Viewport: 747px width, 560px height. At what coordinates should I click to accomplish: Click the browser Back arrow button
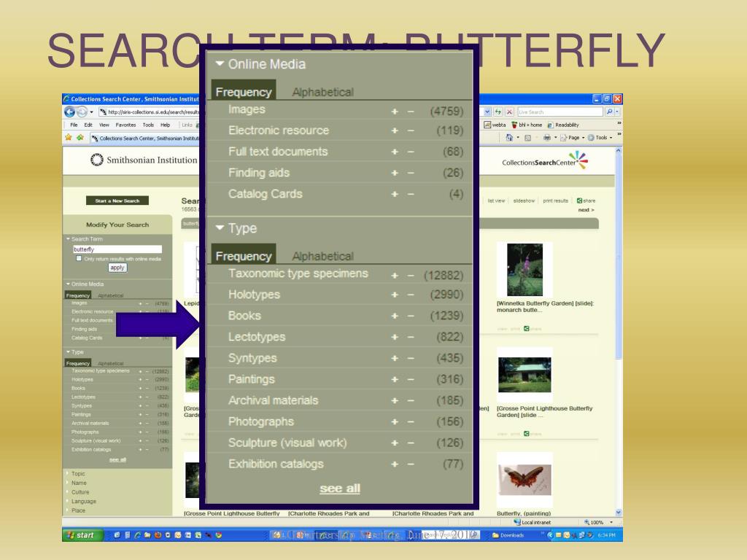pyautogui.click(x=69, y=112)
